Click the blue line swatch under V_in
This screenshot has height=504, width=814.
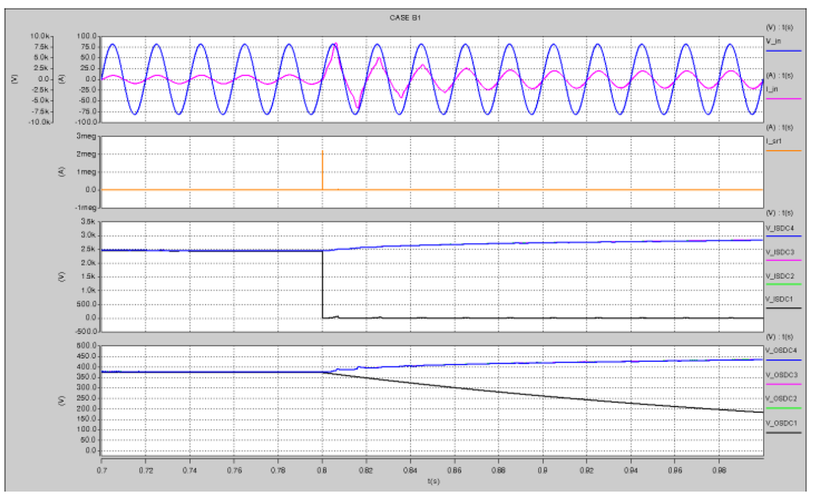[x=783, y=49]
